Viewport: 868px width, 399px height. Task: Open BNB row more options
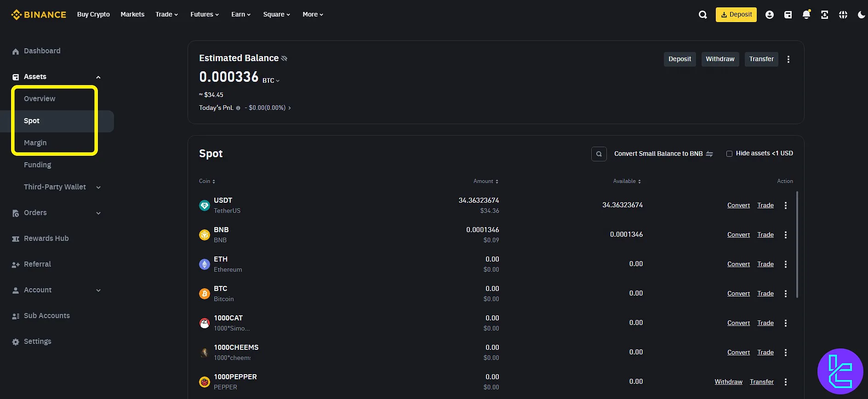click(x=785, y=235)
